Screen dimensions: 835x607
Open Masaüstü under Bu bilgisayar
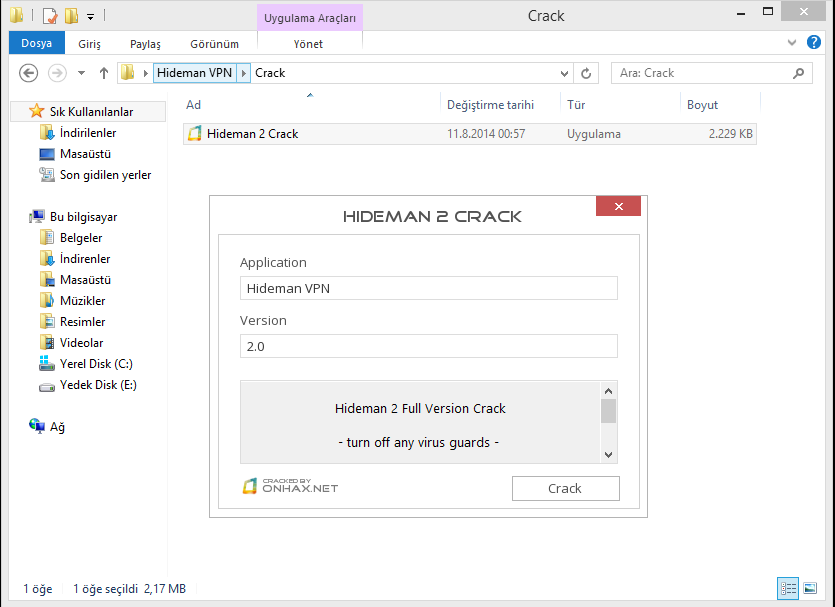[x=85, y=280]
